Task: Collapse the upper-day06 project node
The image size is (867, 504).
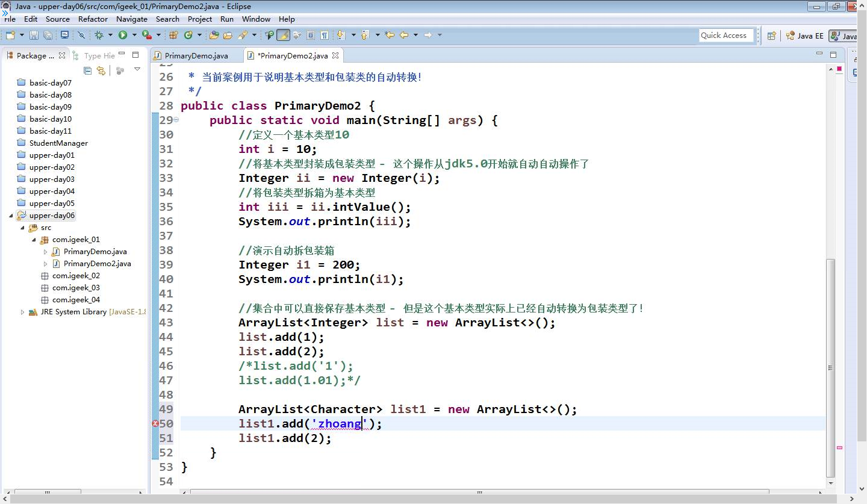Action: tap(11, 216)
